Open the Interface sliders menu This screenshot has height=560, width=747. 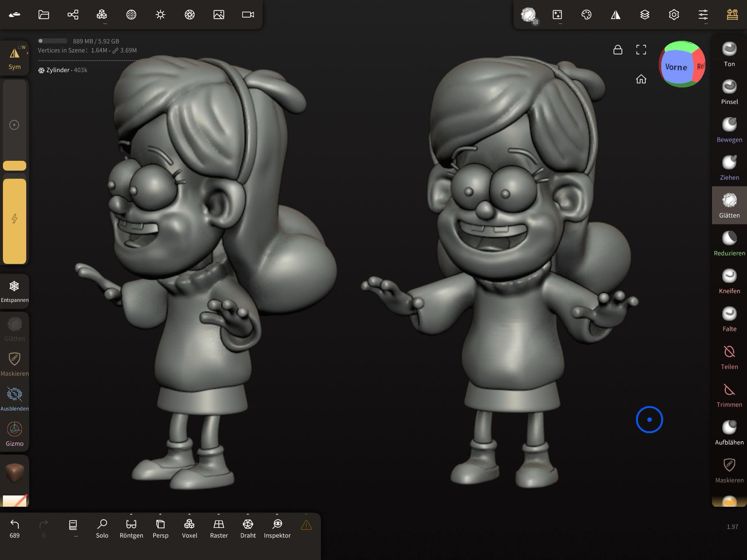click(x=703, y=15)
